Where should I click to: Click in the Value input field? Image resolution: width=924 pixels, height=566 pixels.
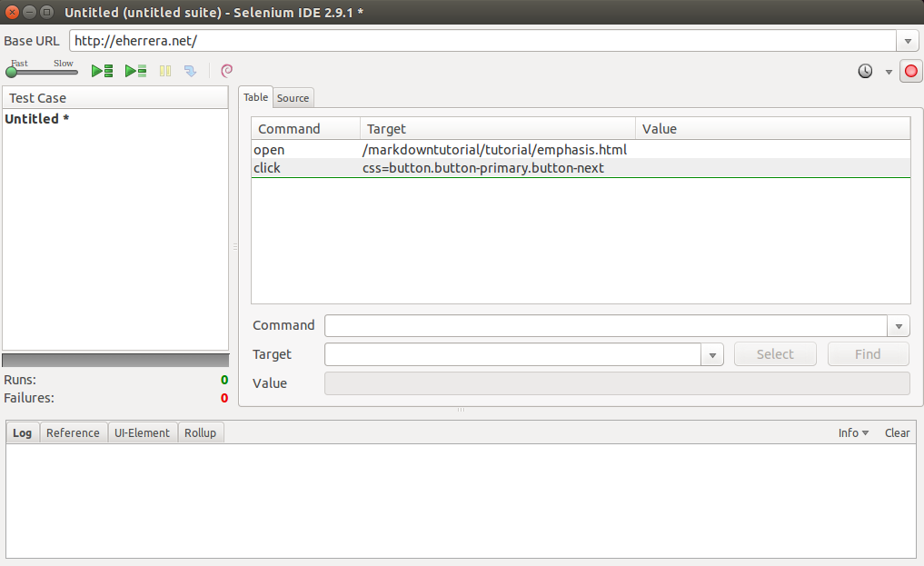(x=617, y=383)
